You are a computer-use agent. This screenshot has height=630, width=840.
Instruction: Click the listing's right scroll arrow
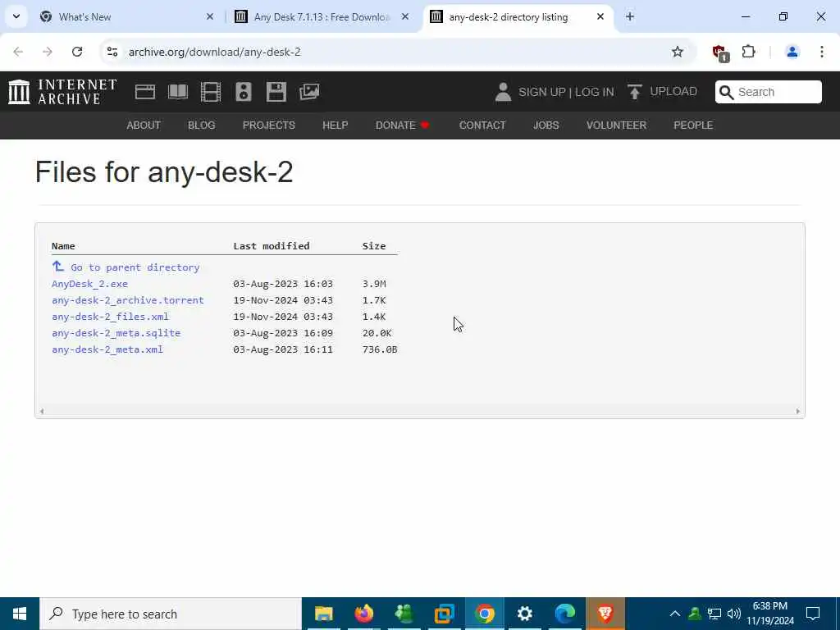(x=797, y=412)
